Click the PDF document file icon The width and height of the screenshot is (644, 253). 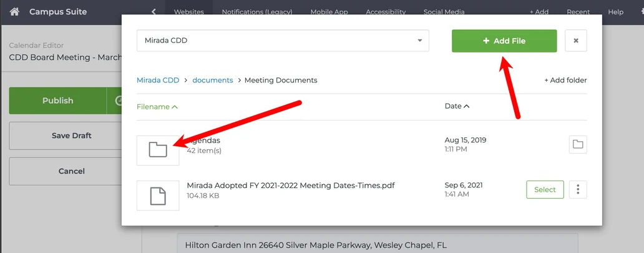[x=158, y=195]
